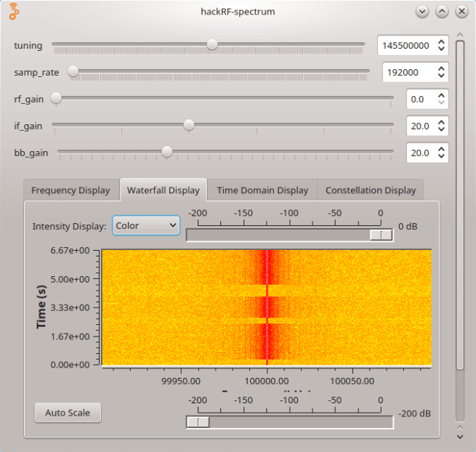Increase rf_gain using the spinbox up arrow
This screenshot has height=452, width=476.
(441, 94)
